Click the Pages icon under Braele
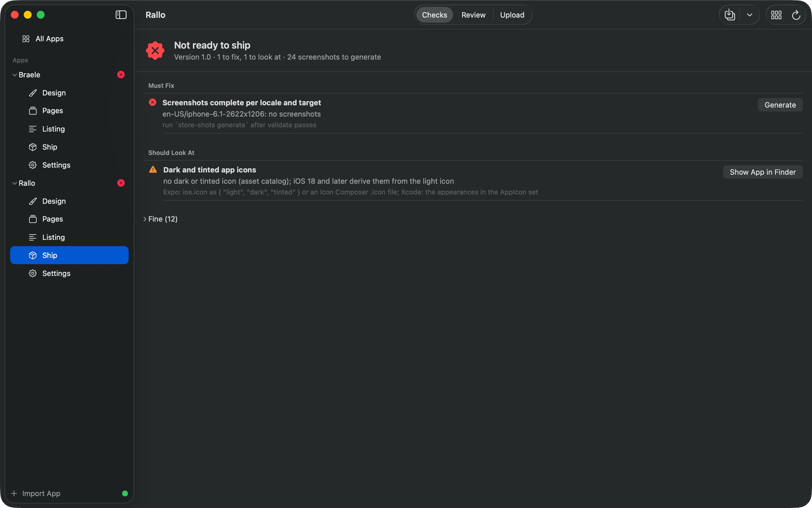This screenshot has height=508, width=812. pyautogui.click(x=33, y=111)
